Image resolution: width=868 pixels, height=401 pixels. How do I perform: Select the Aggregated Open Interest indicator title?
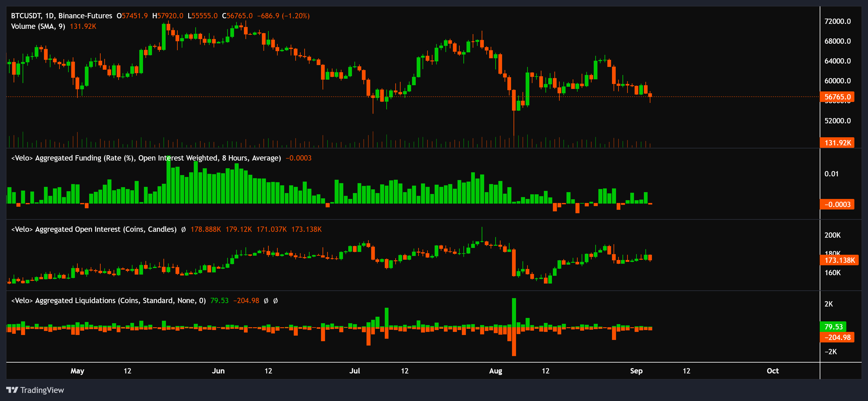click(94, 229)
